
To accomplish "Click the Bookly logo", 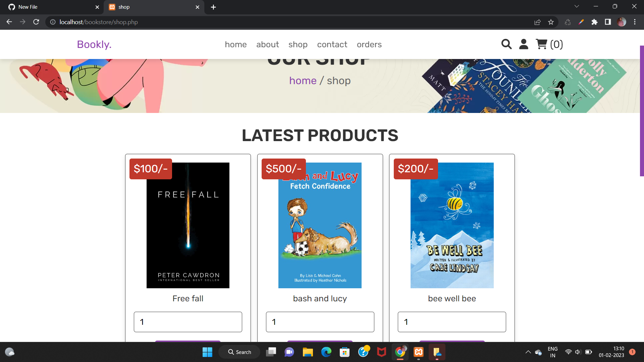I will pyautogui.click(x=94, y=44).
